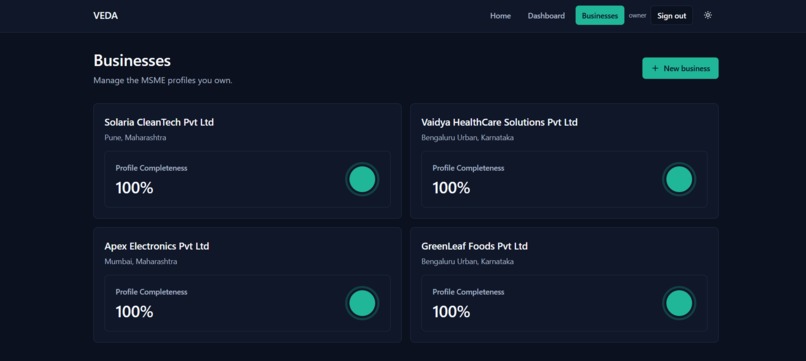
Task: Toggle the light/dark theme sun icon
Action: tap(708, 15)
